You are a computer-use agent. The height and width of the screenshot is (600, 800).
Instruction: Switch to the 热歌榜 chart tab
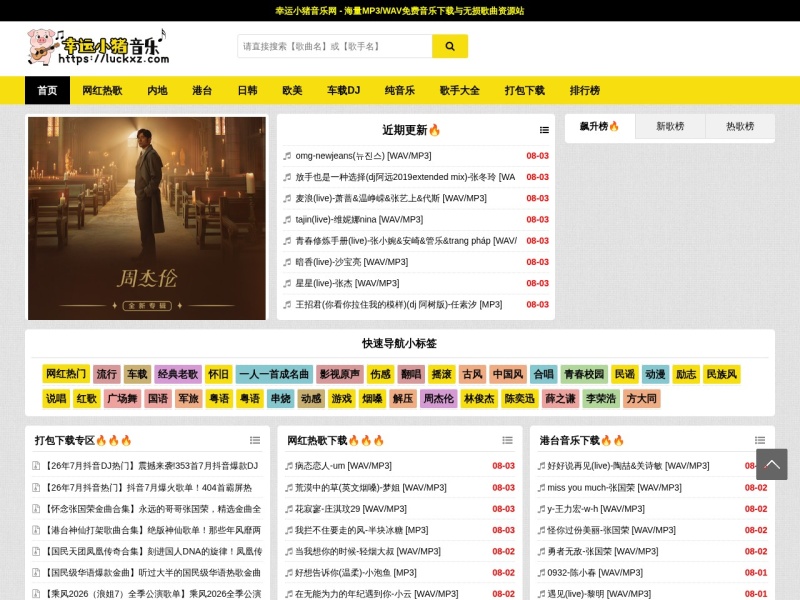tap(740, 126)
